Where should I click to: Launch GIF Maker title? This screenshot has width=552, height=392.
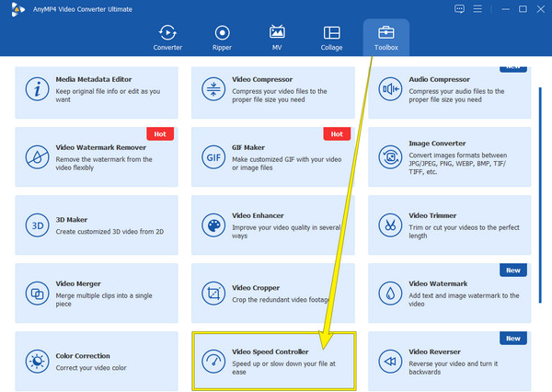point(248,147)
